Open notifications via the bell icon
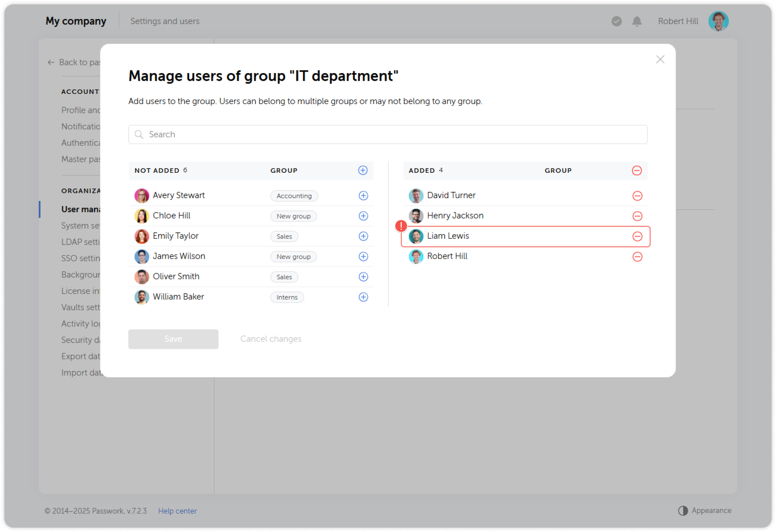776x532 pixels. (x=636, y=21)
